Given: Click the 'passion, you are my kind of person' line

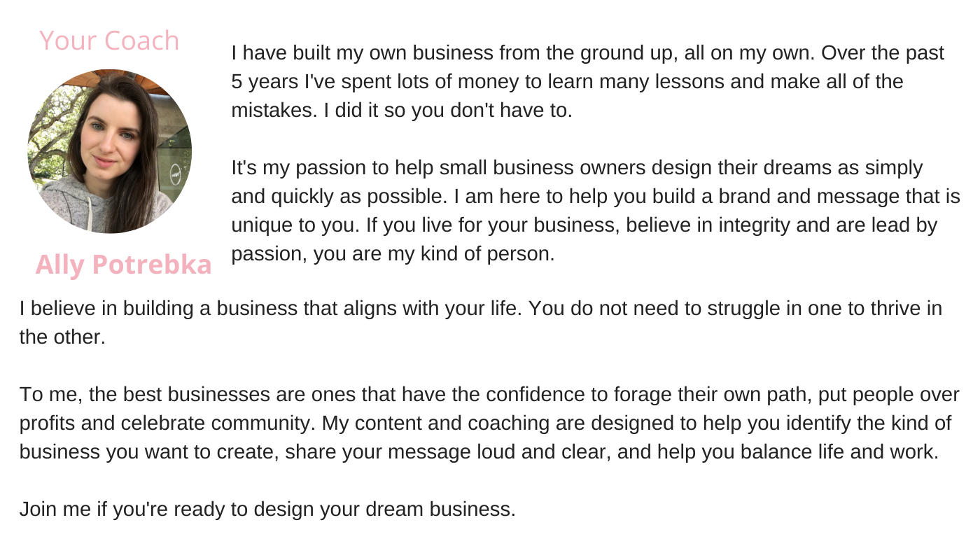Looking at the screenshot, I should (393, 254).
